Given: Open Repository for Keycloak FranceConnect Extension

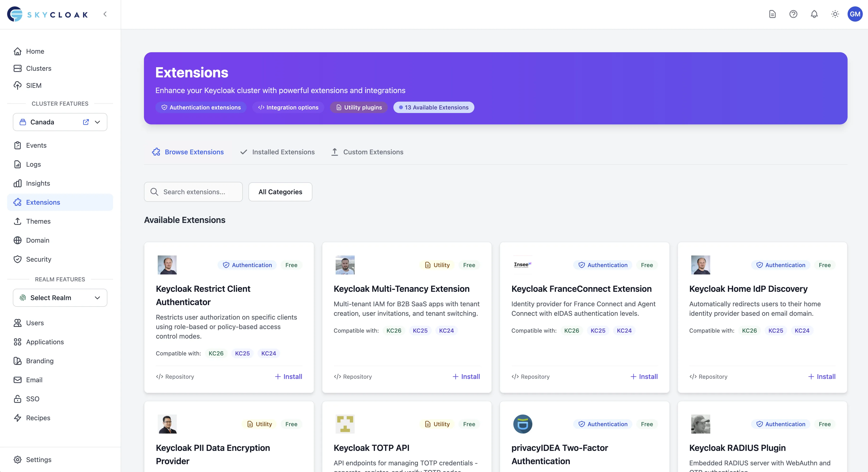Looking at the screenshot, I should point(530,376).
